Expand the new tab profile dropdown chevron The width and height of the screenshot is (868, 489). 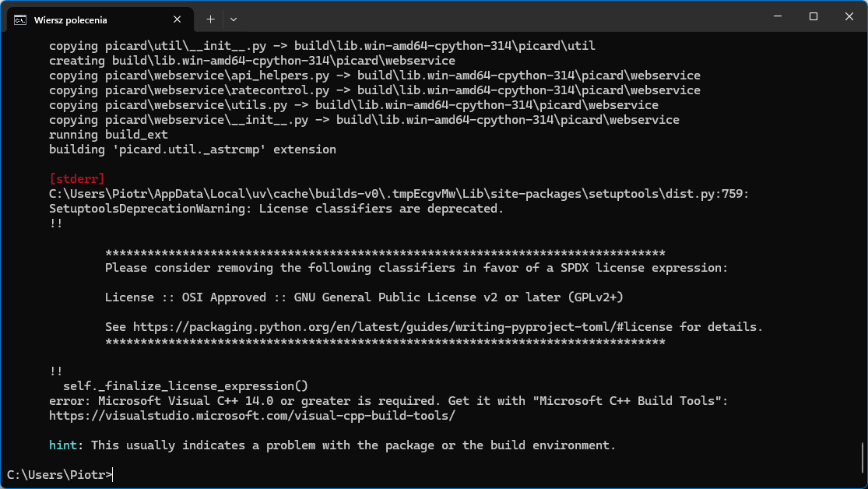(234, 19)
